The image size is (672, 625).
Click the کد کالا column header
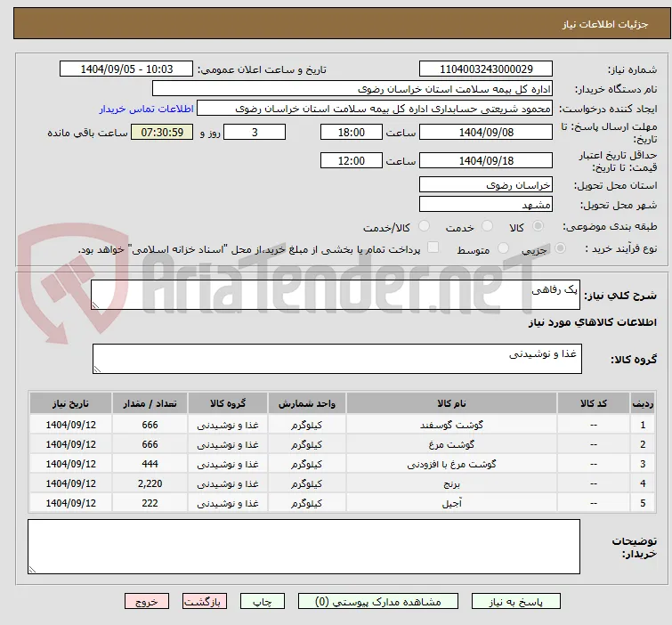tap(594, 403)
